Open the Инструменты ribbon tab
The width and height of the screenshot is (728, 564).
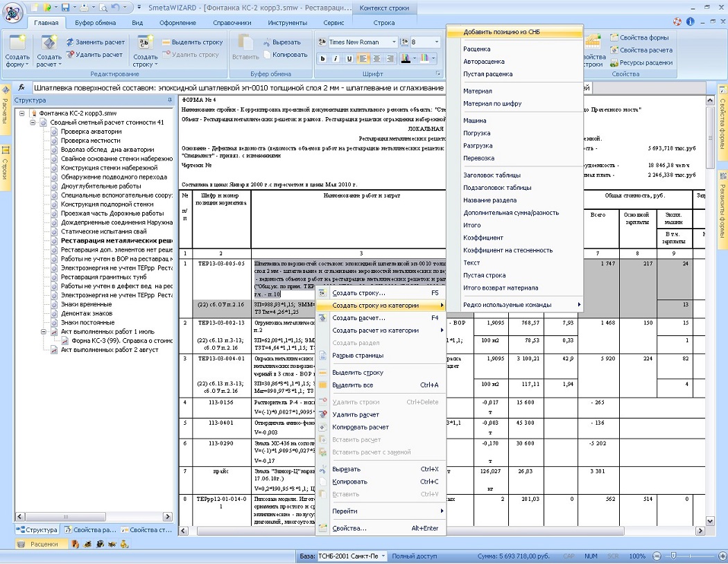click(x=288, y=22)
